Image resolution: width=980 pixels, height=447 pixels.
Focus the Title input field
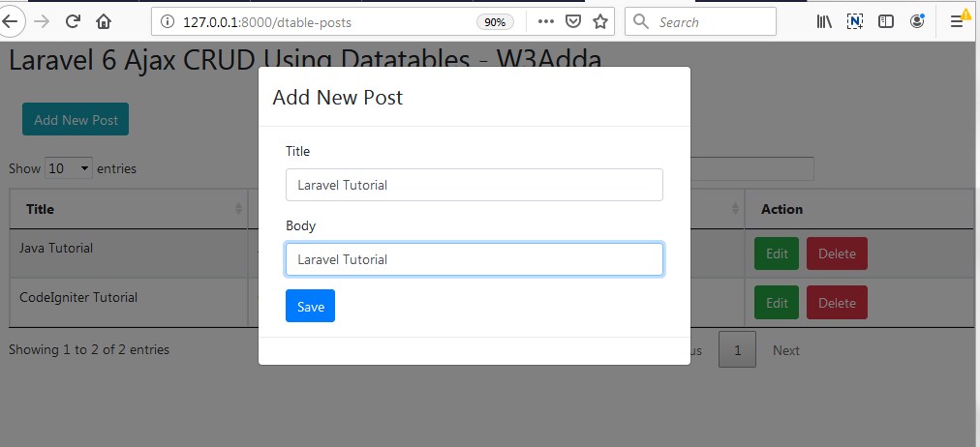click(x=475, y=185)
